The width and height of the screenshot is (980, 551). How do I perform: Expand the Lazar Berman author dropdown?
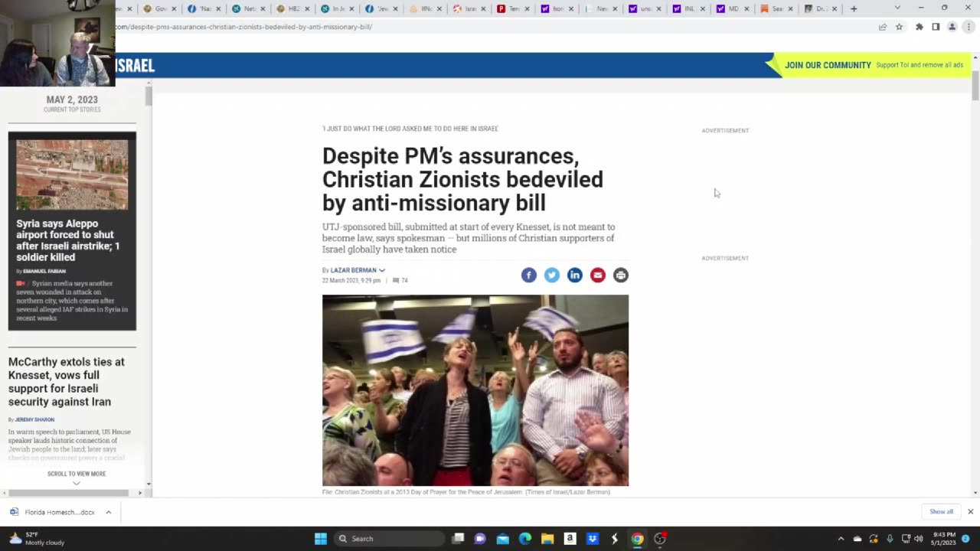click(382, 270)
